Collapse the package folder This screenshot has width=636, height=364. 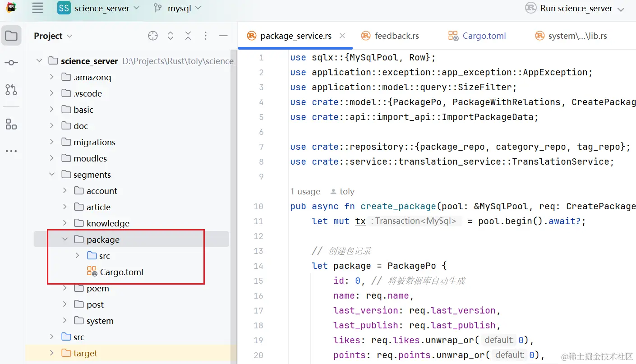tap(65, 240)
